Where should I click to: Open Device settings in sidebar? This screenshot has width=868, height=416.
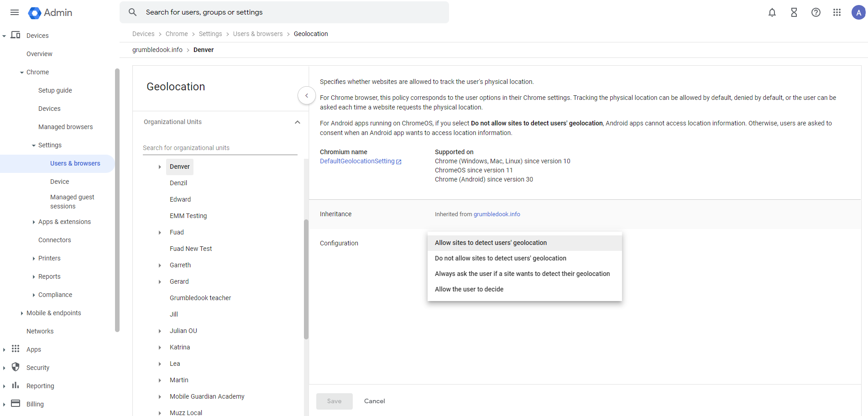click(59, 182)
